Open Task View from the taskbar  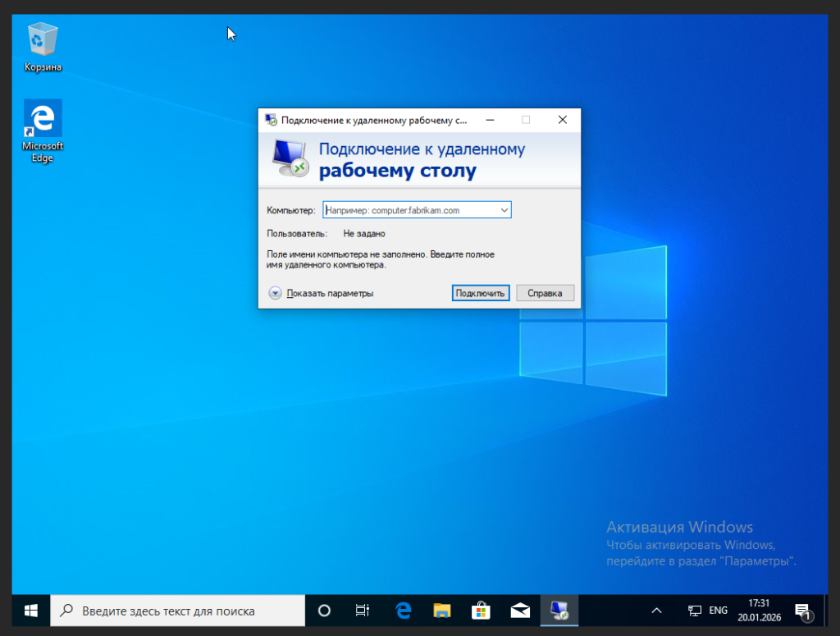[362, 611]
